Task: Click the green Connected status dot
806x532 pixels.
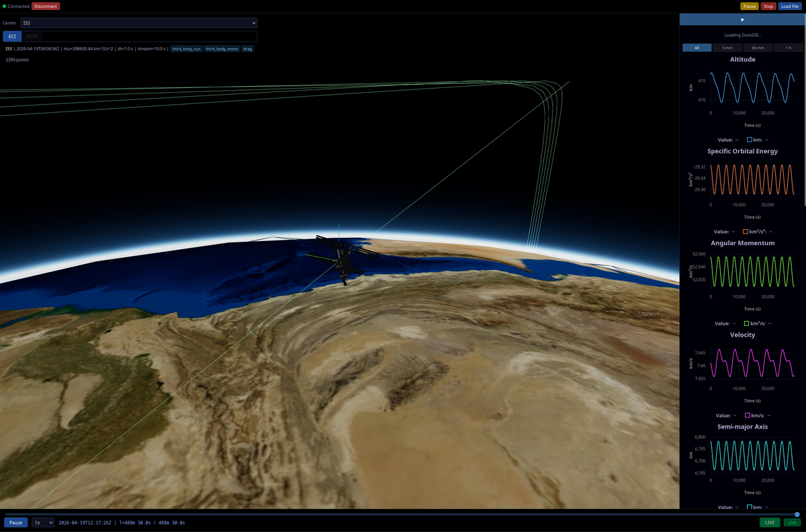Action: (5, 6)
